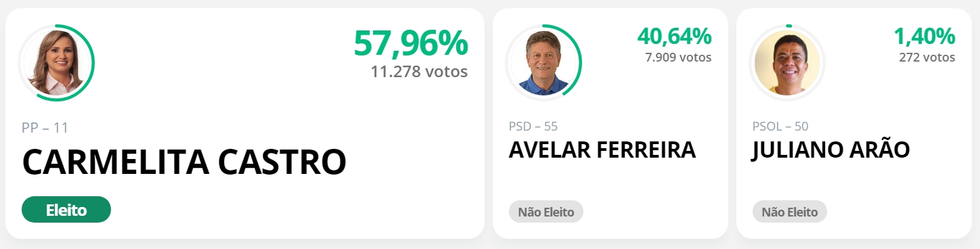Click the 40,64% vote percentage
The image size is (980, 249).
click(675, 36)
